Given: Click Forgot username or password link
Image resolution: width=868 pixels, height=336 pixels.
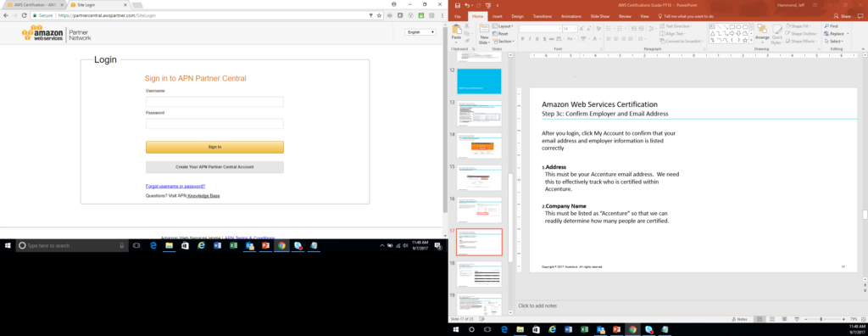Looking at the screenshot, I should tap(175, 187).
